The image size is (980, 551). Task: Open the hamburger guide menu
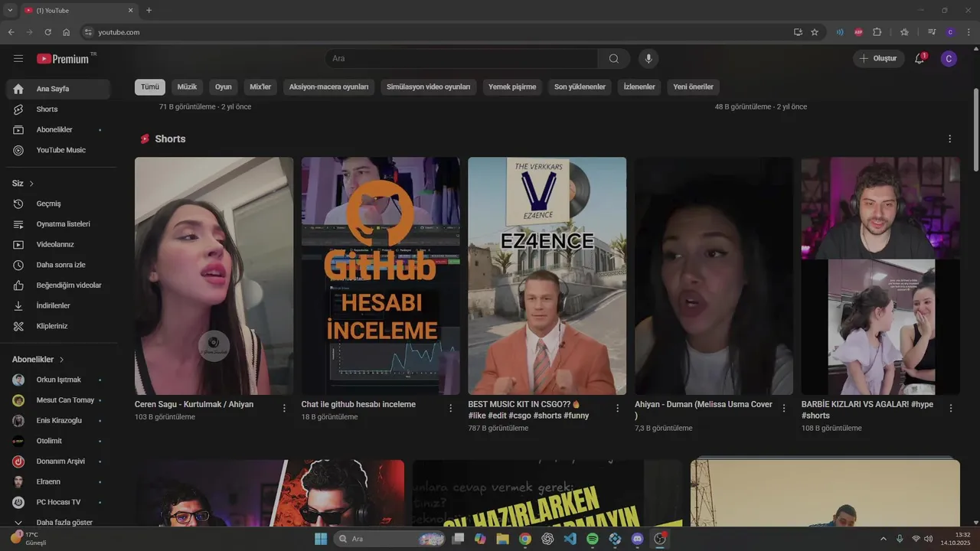click(x=18, y=58)
